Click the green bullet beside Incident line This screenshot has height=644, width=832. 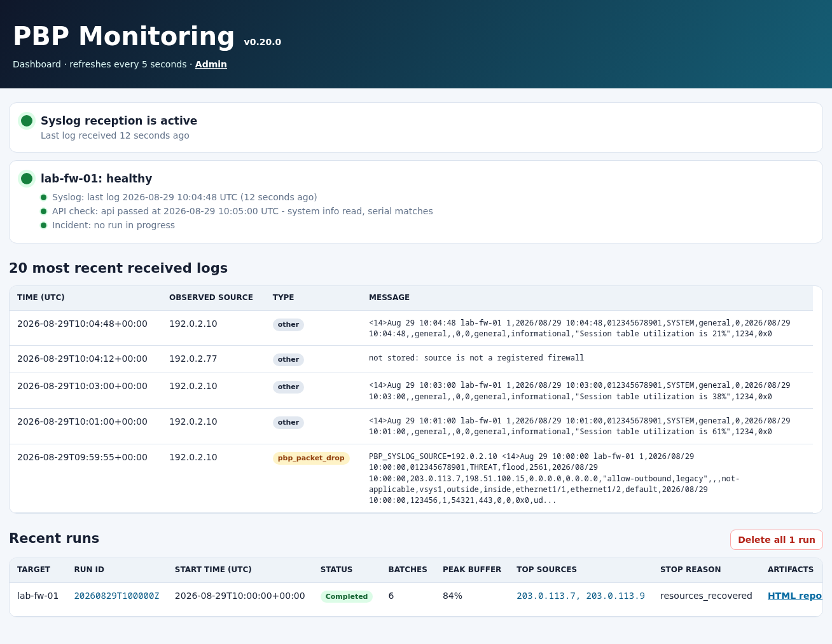tap(44, 225)
